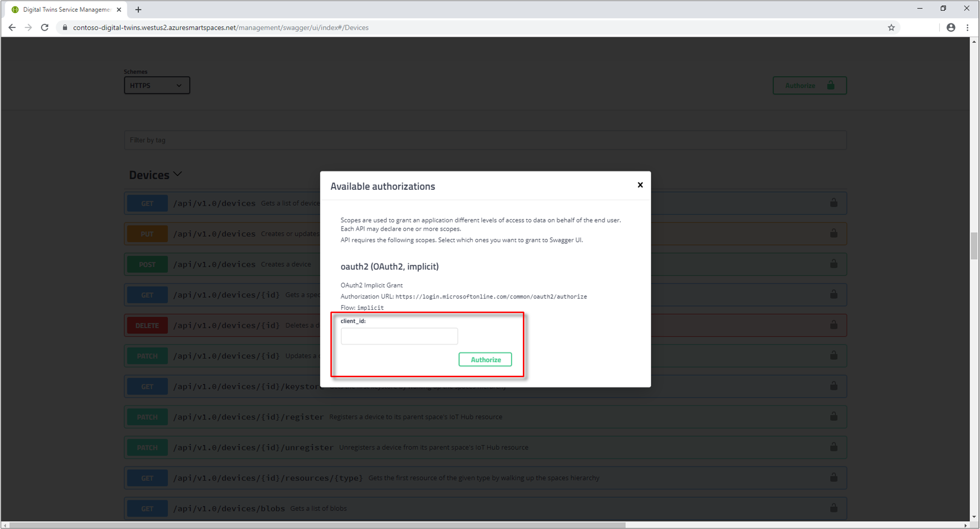
Task: Click the lock icon on the PUT devices row
Action: [x=834, y=233]
